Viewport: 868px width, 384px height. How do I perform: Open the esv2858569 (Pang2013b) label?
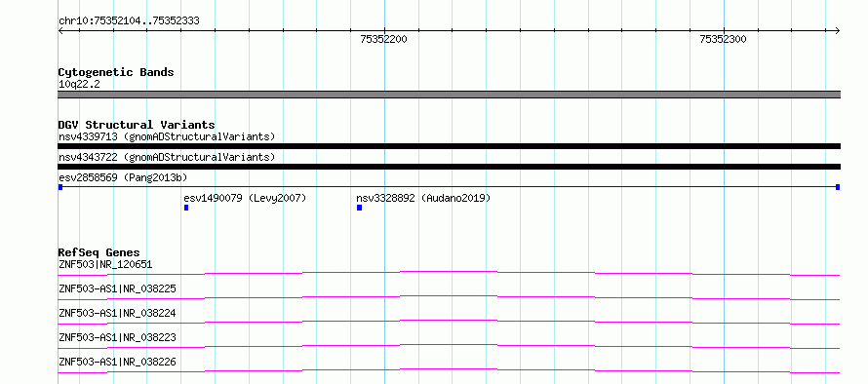(x=123, y=177)
